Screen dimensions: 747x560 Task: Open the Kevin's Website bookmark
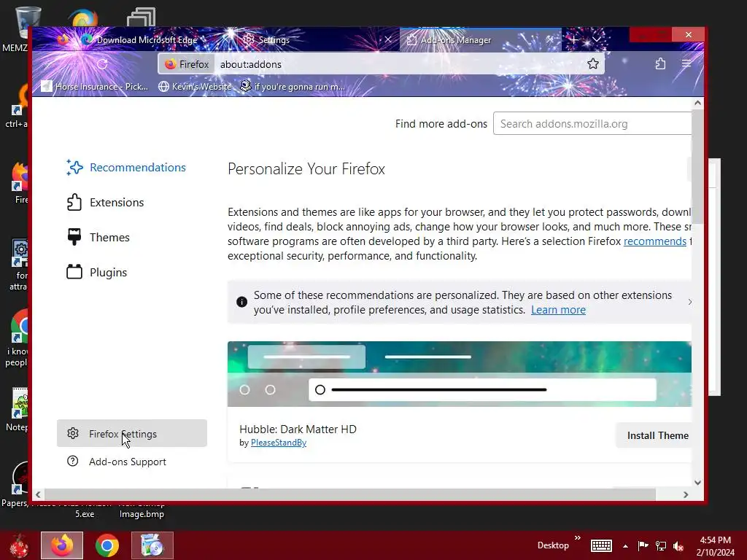point(195,87)
